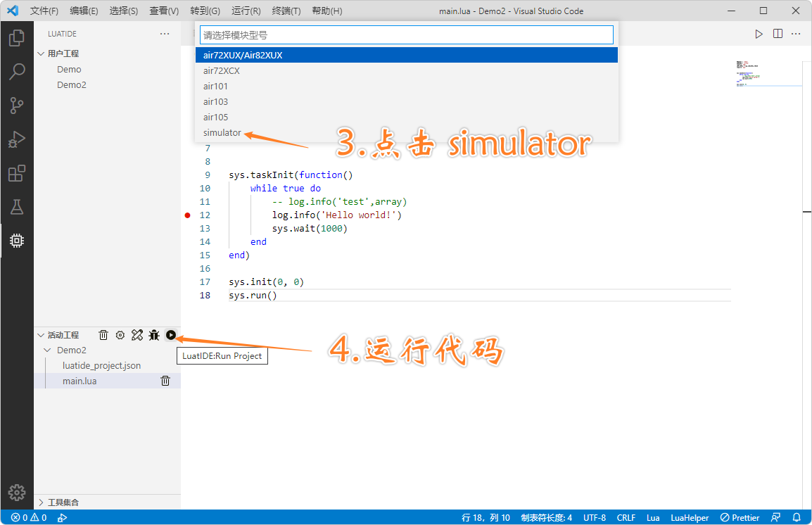Open editor more actions ellipsis
The image size is (812, 525).
point(796,34)
